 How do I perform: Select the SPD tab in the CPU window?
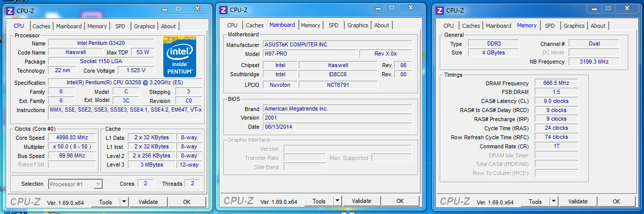(120, 26)
